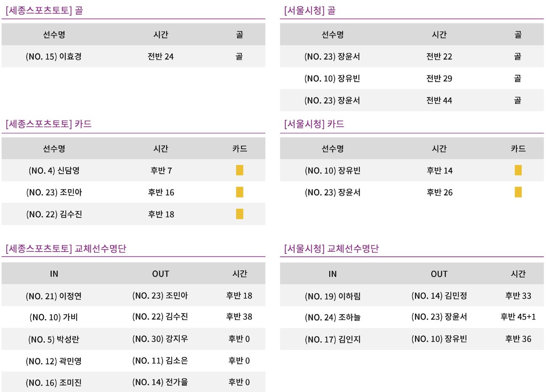546x392 pixels.
Task: Select substitute IN player (NO. 16) 조미진
Action: point(53,383)
